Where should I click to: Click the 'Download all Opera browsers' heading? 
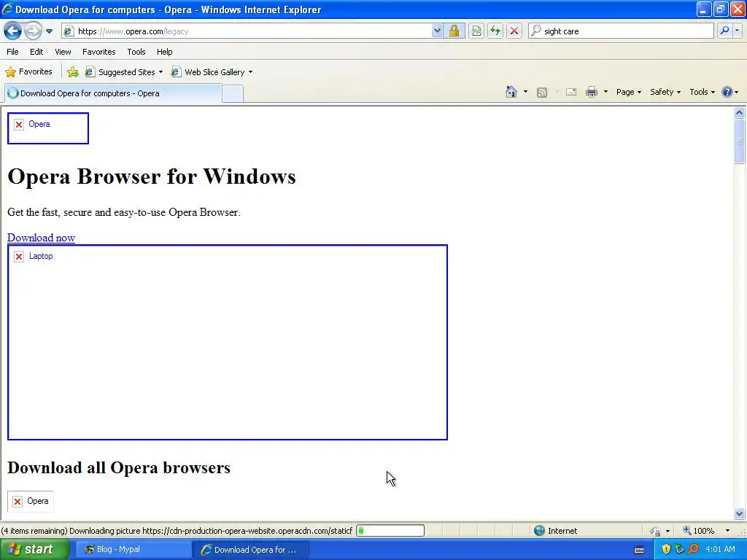tap(119, 467)
